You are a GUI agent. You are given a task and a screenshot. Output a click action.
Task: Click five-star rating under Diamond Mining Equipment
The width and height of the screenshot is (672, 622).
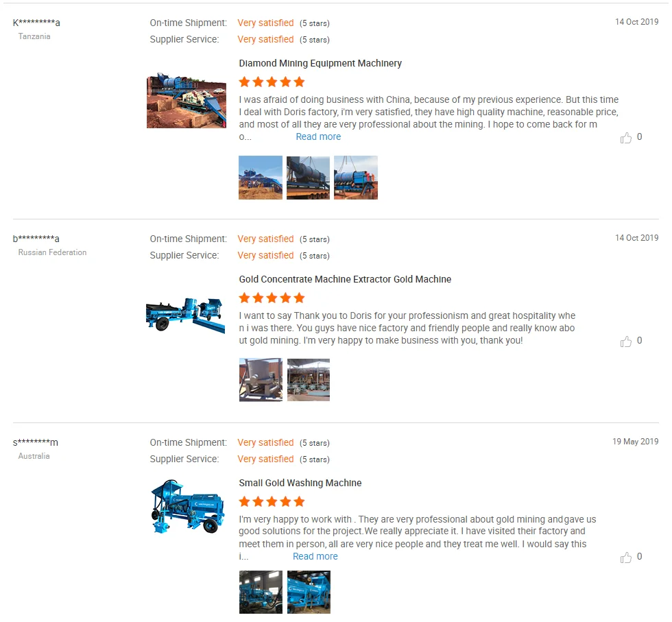click(x=272, y=82)
